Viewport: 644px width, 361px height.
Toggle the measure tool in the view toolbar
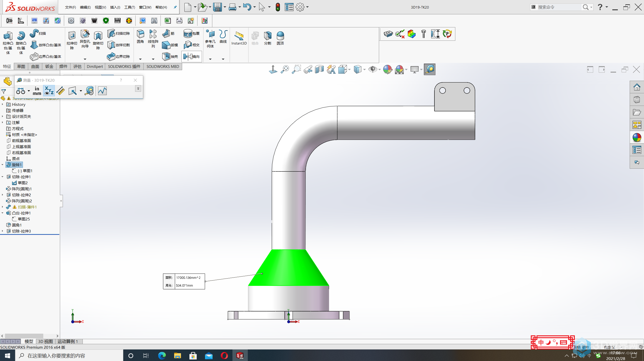430,69
